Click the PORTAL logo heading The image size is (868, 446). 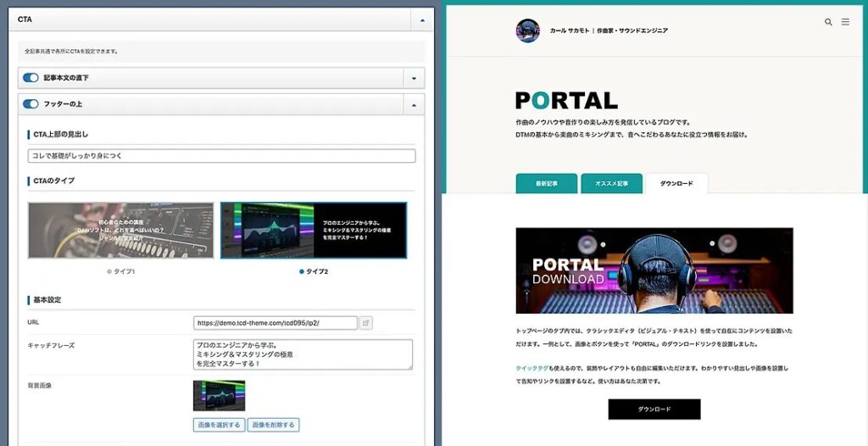566,100
